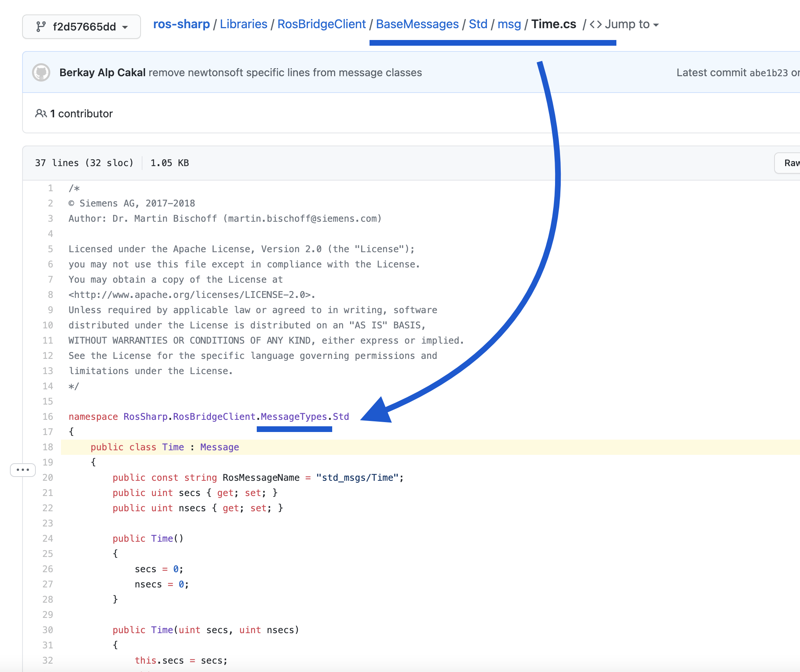Click the Jump to code brackets icon
This screenshot has height=672, width=800.
[x=595, y=25]
